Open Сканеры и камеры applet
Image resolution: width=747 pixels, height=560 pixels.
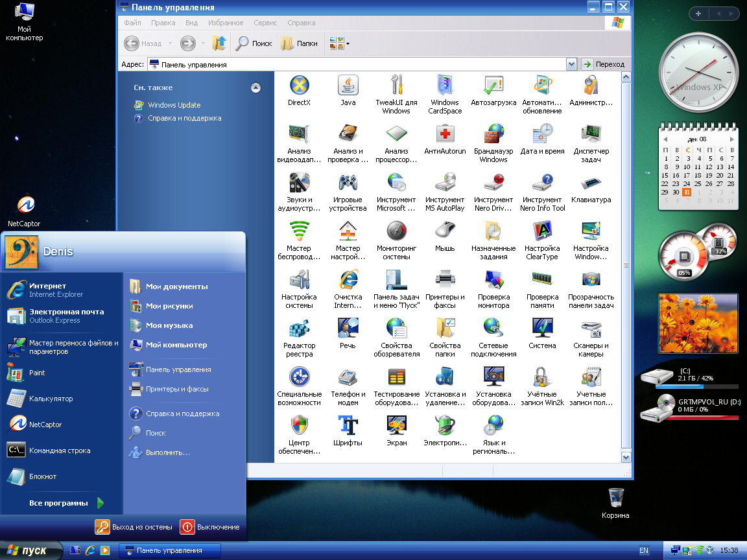click(x=591, y=337)
